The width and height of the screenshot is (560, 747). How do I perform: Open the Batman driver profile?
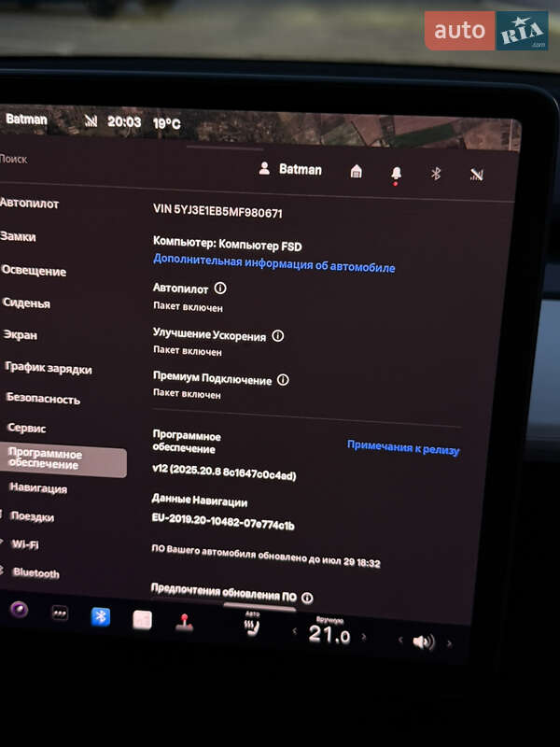[290, 169]
